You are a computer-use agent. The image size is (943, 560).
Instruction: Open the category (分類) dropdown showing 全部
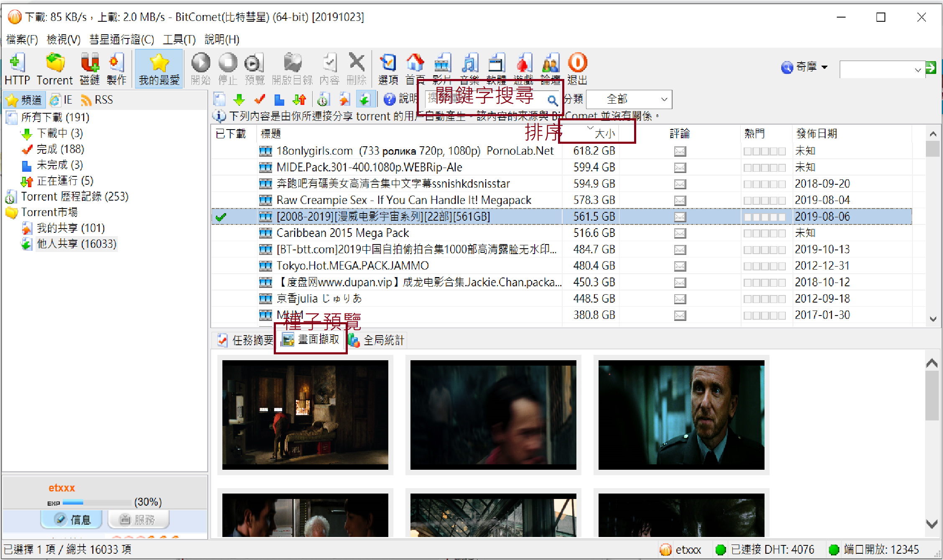point(629,99)
